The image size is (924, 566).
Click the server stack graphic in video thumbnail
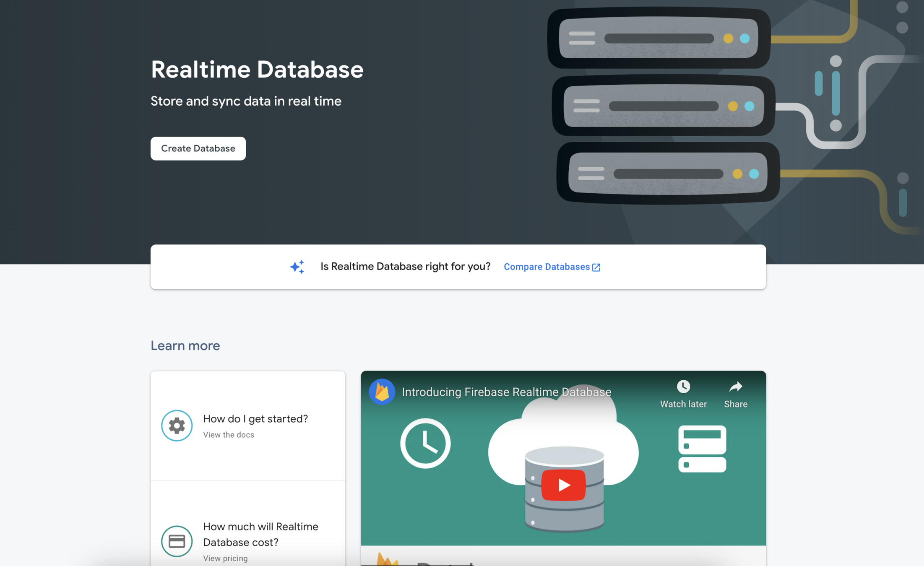(x=702, y=449)
